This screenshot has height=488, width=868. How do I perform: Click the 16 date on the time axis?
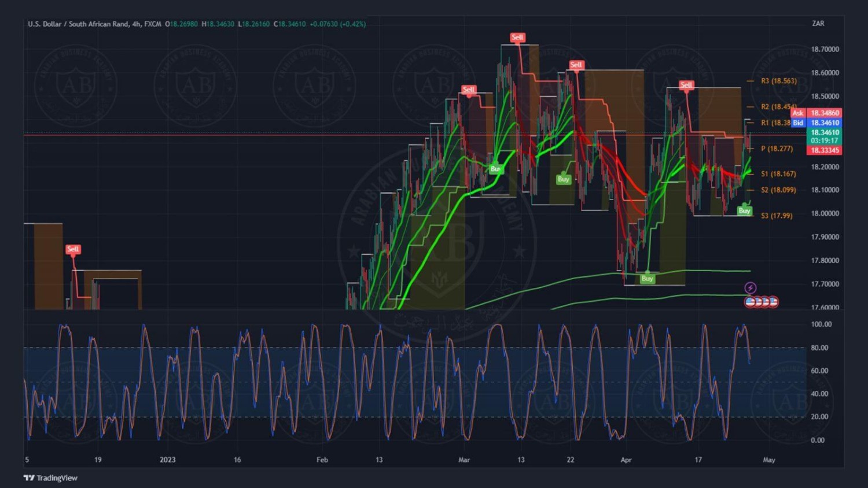(x=237, y=460)
